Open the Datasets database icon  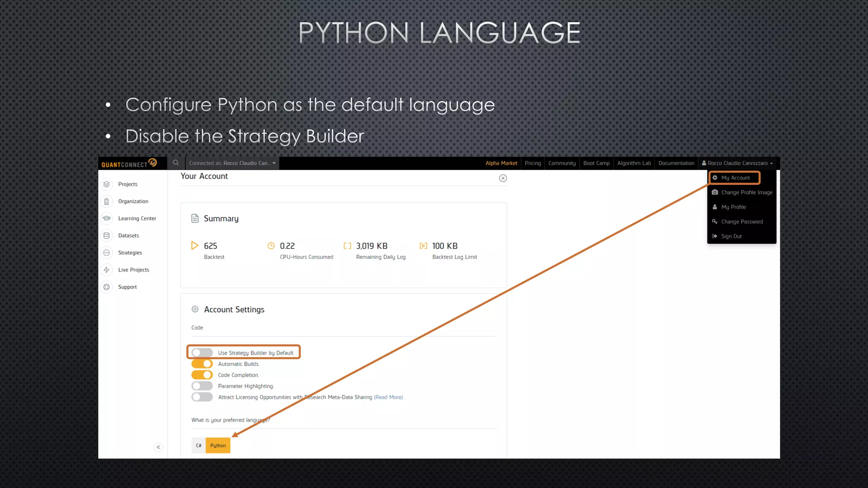(106, 236)
